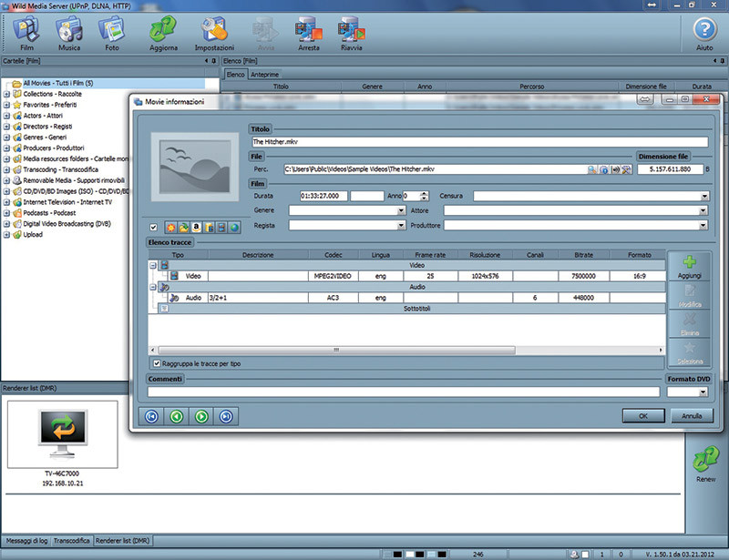Click the Annulla cancel button
Screen dimensions: 729x560
[692, 416]
